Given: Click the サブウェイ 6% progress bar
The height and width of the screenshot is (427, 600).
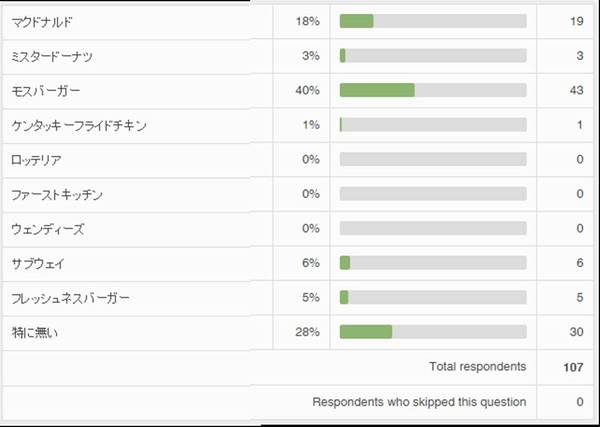Looking at the screenshot, I should pyautogui.click(x=433, y=263).
